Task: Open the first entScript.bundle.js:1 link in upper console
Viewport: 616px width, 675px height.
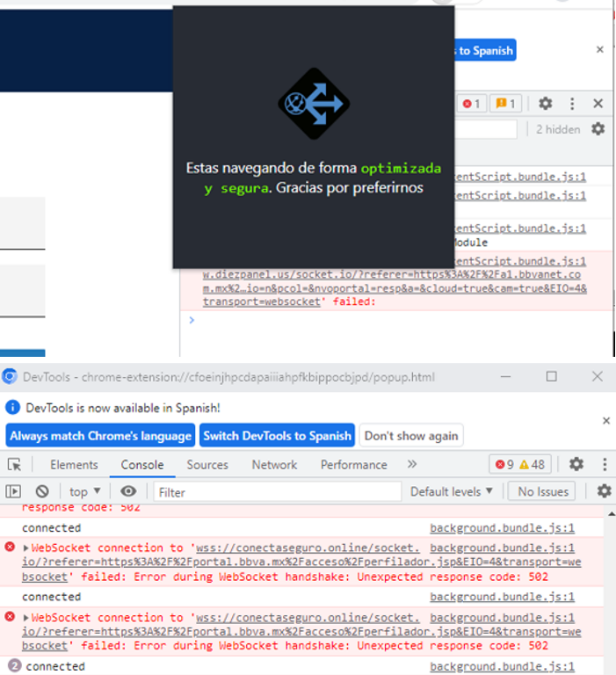Action: point(520,177)
